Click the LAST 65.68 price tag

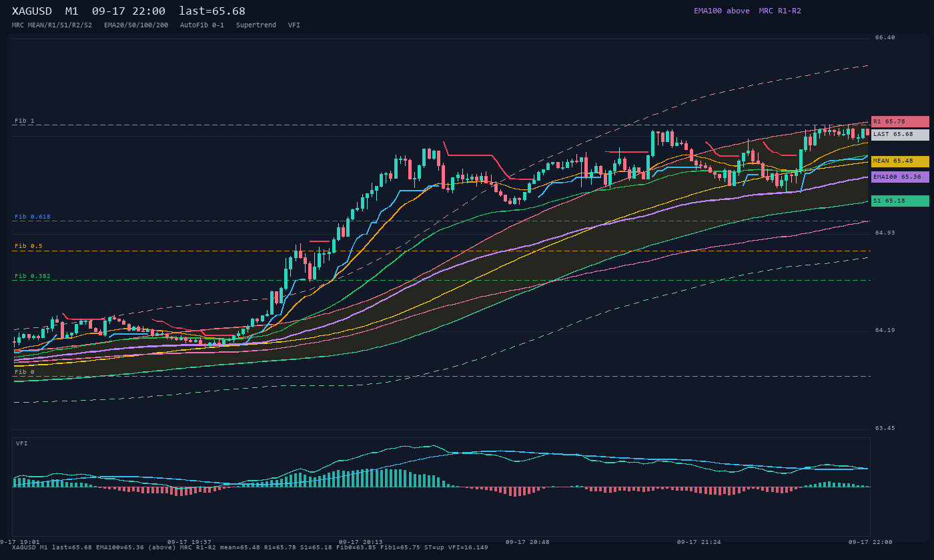pyautogui.click(x=900, y=135)
